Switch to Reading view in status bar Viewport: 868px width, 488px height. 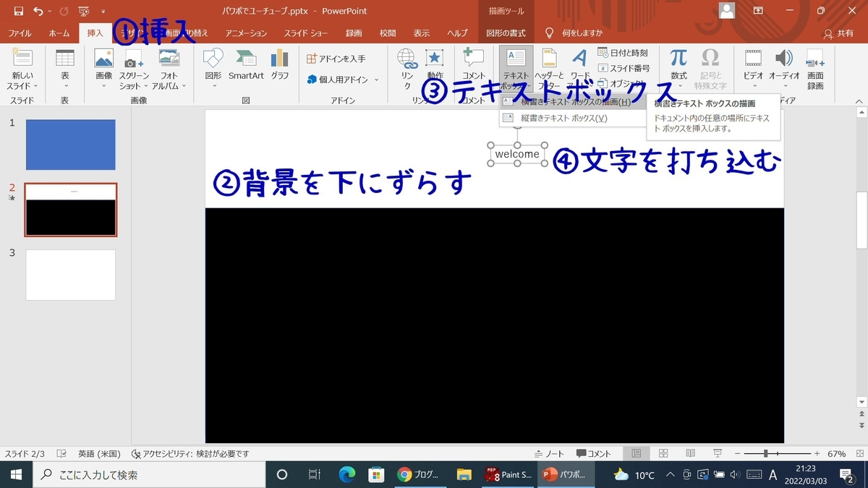click(690, 453)
